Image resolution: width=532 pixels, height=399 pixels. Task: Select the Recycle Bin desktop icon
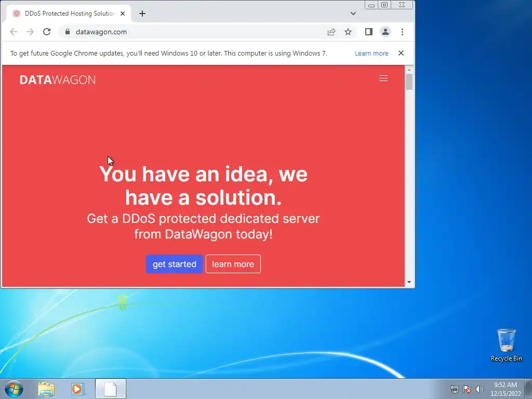[x=506, y=345]
